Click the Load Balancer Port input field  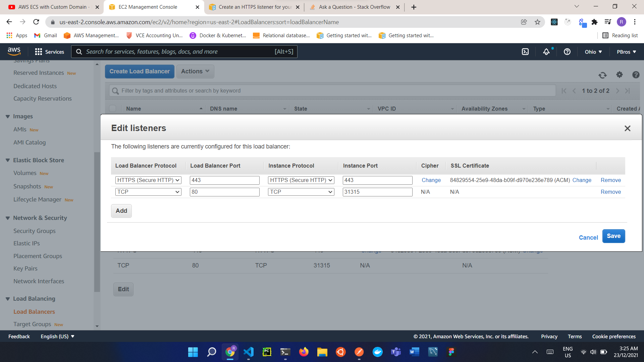(224, 180)
